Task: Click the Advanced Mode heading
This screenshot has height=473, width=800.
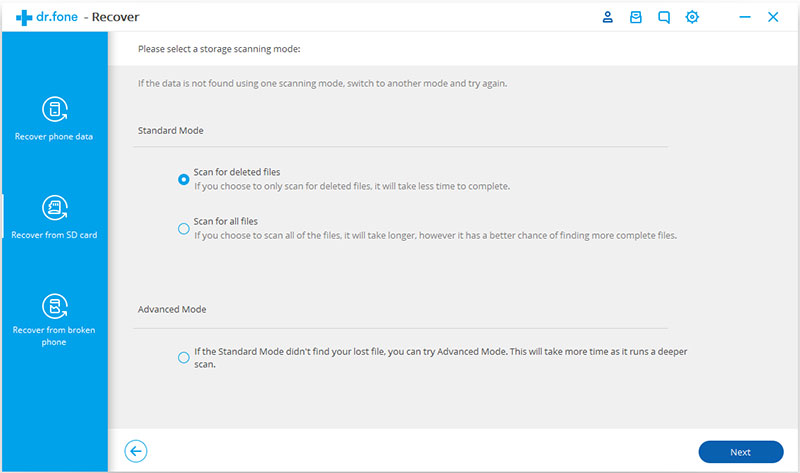Action: (x=172, y=309)
